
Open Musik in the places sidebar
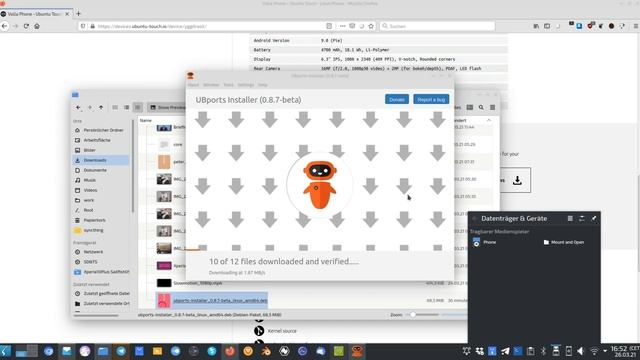(101, 180)
